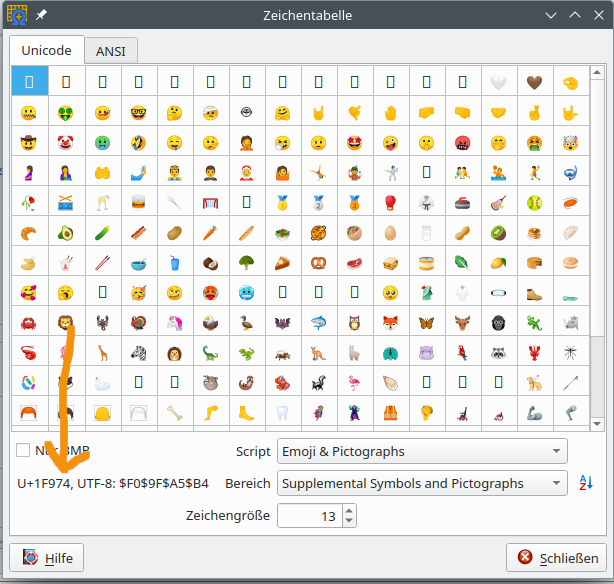Choose the lion face emoji
This screenshot has width=614, height=584.
pos(66,323)
